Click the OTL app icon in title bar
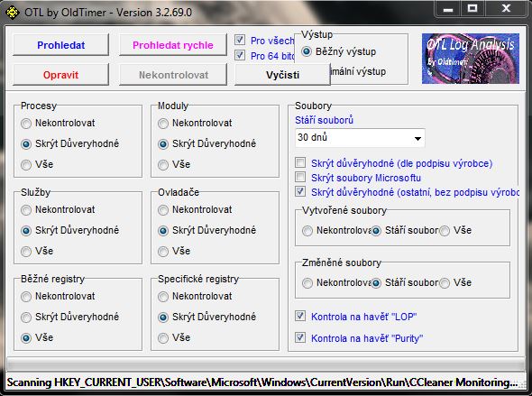This screenshot has height=396, width=532. coord(13,13)
